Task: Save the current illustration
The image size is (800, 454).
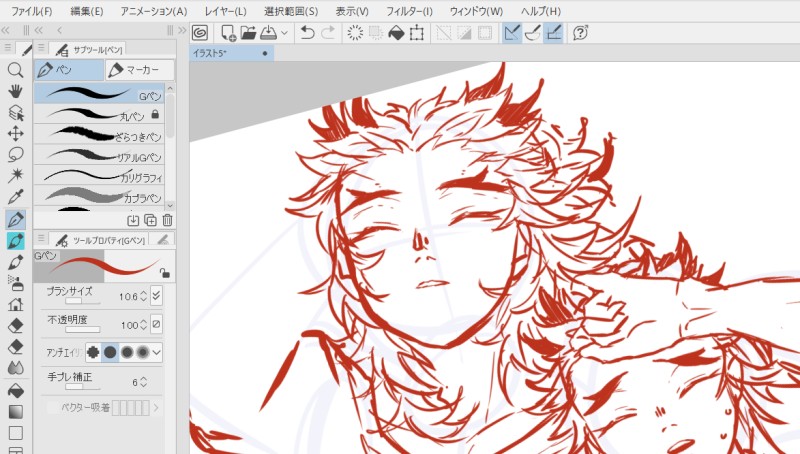Action: tap(268, 33)
